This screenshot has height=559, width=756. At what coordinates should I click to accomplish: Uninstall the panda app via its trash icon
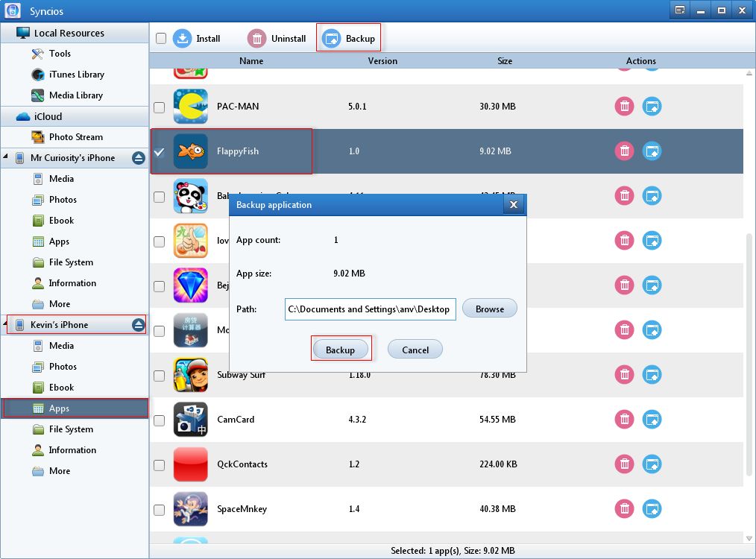click(624, 195)
